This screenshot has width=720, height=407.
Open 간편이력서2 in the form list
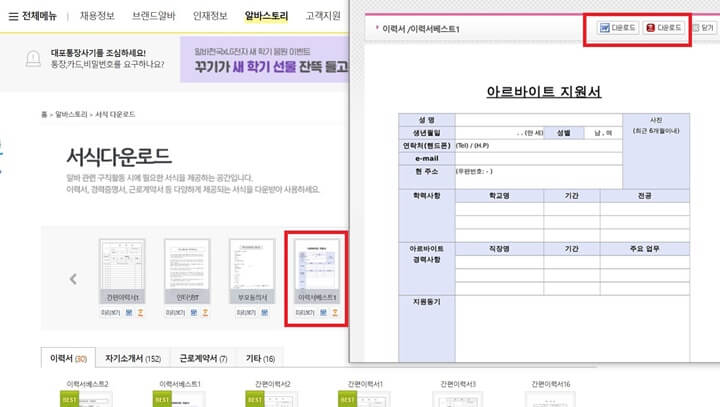coord(273,384)
